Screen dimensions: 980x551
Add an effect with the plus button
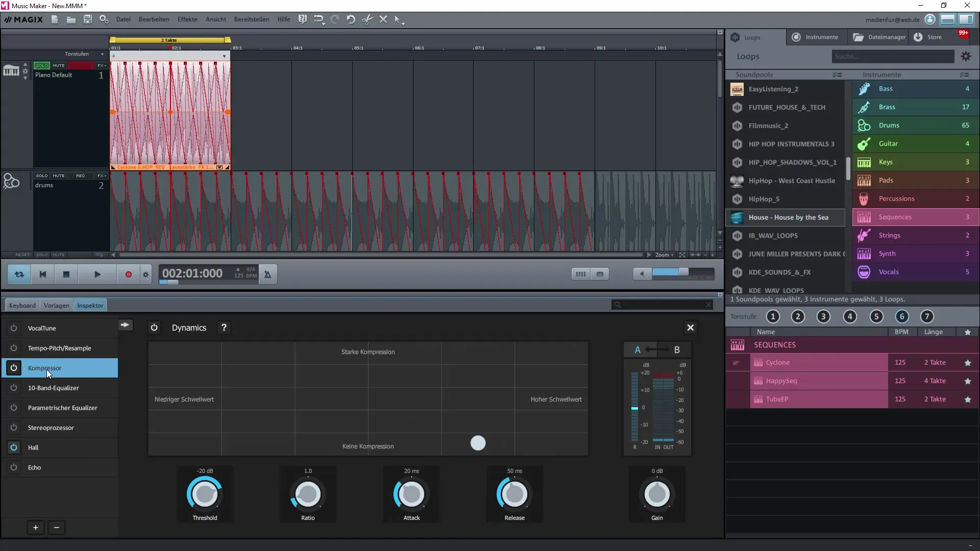[36, 528]
